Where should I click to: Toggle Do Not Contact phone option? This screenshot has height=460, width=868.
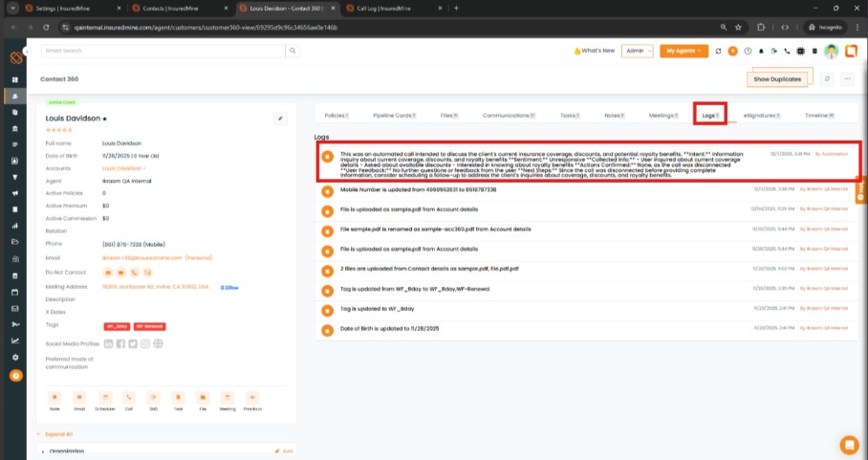[x=135, y=273]
